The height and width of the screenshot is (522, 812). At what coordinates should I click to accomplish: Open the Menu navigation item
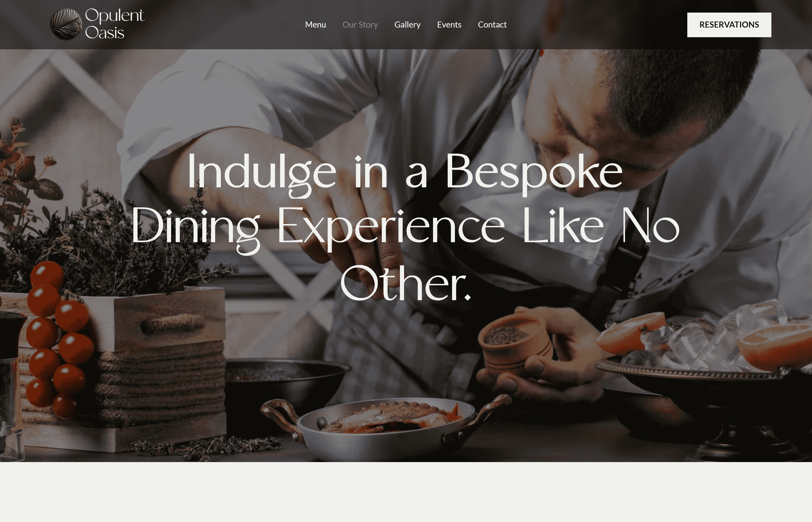click(315, 25)
